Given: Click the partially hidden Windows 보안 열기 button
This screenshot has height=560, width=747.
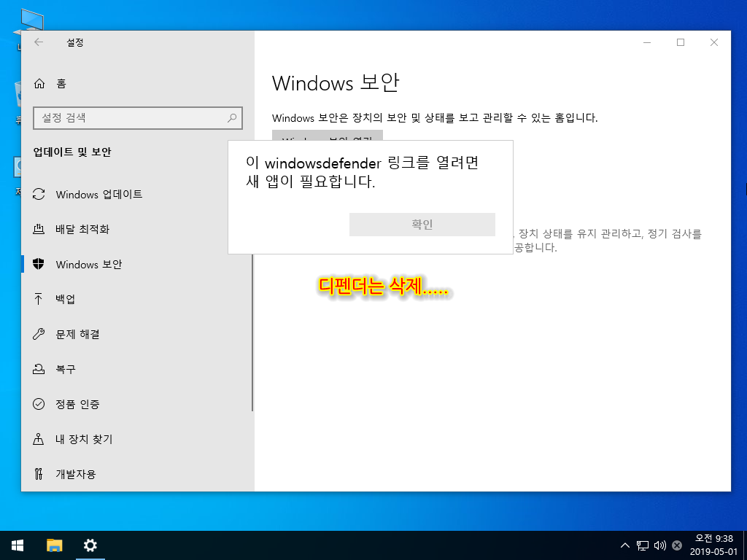Looking at the screenshot, I should point(328,135).
